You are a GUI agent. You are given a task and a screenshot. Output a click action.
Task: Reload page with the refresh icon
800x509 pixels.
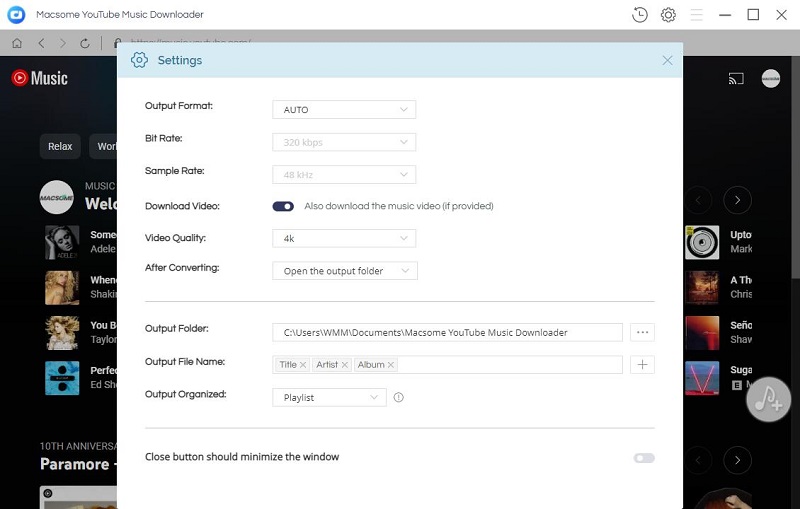click(x=85, y=43)
